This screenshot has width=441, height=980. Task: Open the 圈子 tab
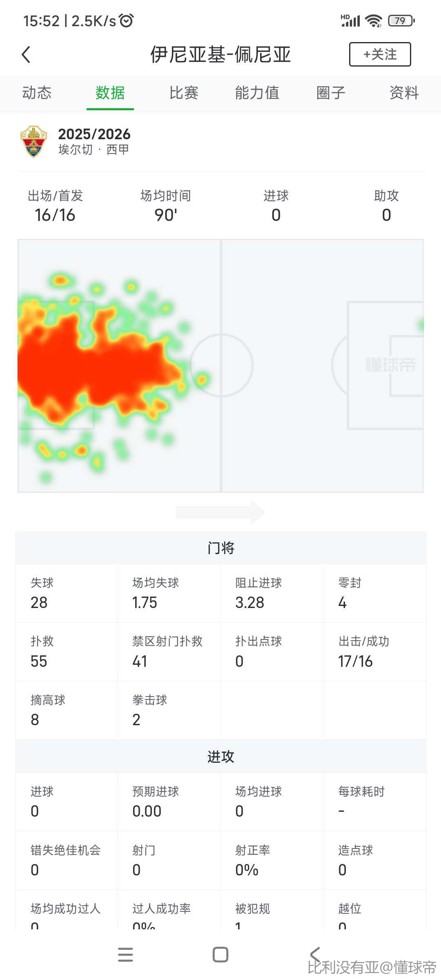pyautogui.click(x=331, y=93)
